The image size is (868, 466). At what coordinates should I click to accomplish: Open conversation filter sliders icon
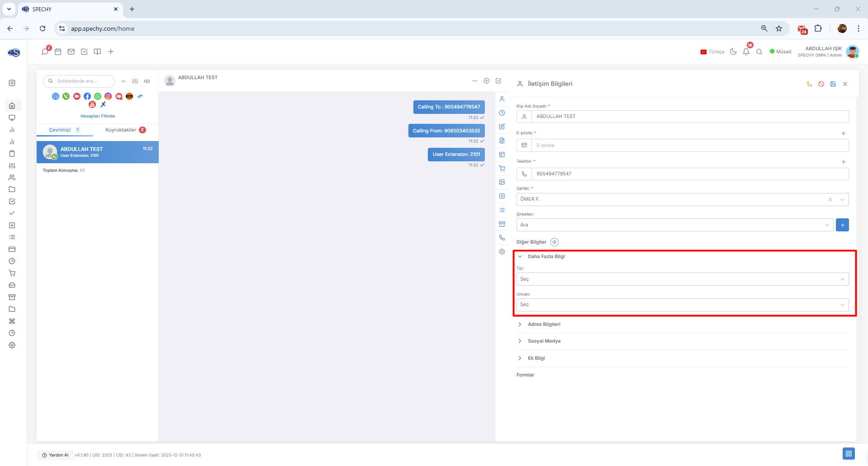pyautogui.click(x=135, y=81)
